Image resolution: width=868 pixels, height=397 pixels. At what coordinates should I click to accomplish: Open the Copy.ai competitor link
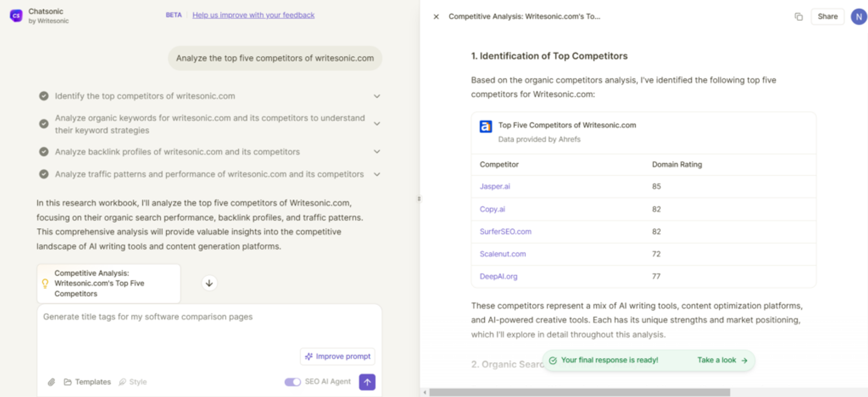pyautogui.click(x=492, y=209)
